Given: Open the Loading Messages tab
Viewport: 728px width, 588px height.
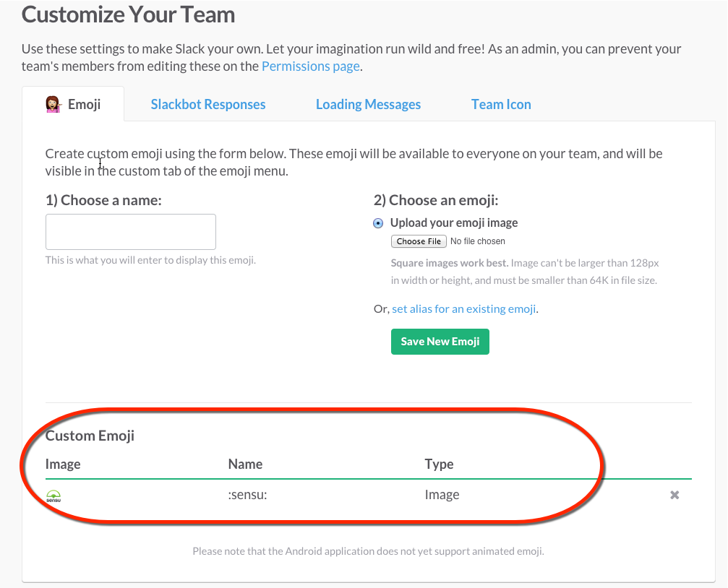Looking at the screenshot, I should coord(368,104).
